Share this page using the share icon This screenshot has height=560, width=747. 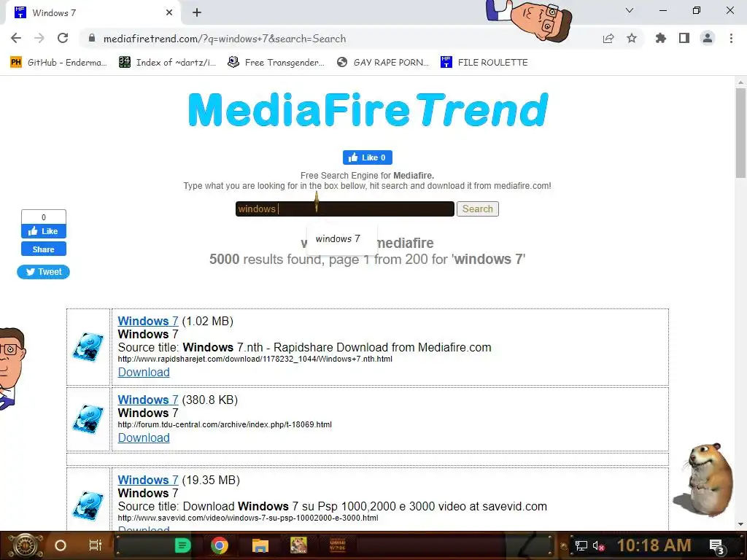click(x=608, y=38)
